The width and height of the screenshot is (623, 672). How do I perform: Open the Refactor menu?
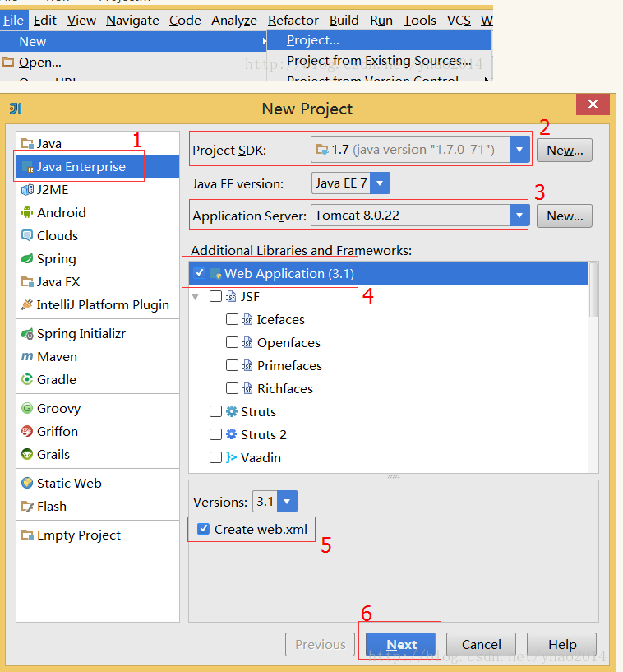pos(293,20)
